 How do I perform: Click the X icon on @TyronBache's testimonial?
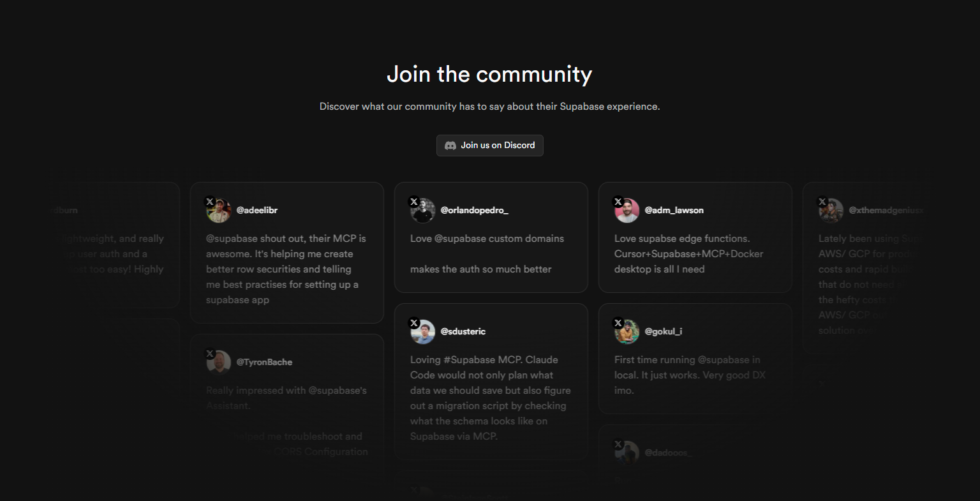click(210, 353)
